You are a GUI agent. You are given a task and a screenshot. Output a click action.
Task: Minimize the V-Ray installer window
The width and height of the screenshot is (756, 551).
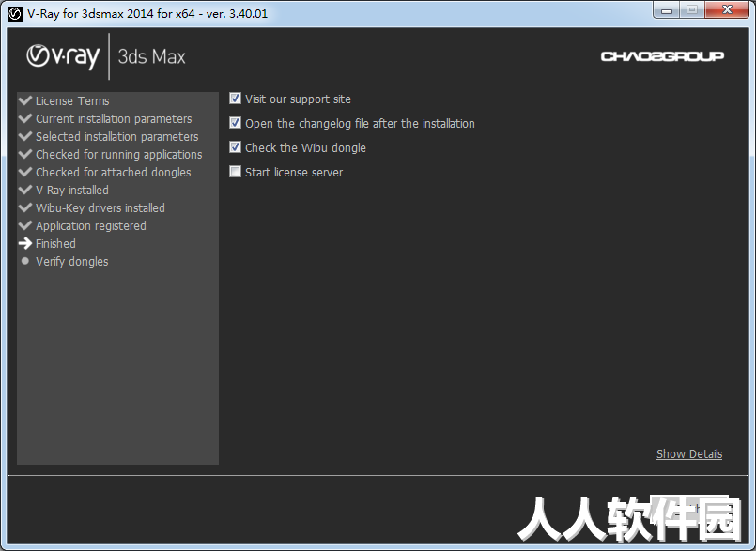[x=667, y=10]
